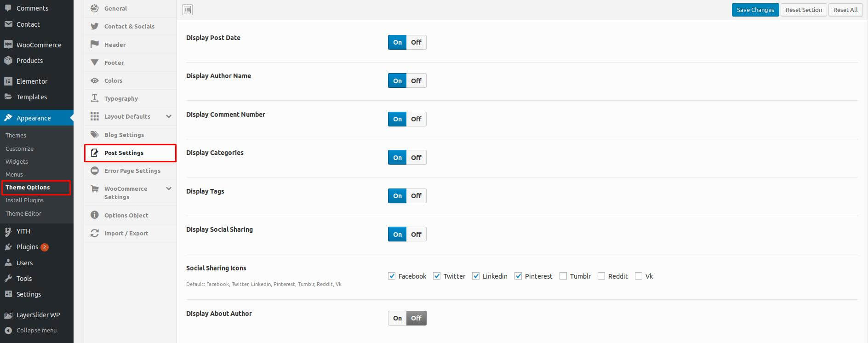This screenshot has height=343, width=868.
Task: Turn Display Categories off
Action: (416, 158)
